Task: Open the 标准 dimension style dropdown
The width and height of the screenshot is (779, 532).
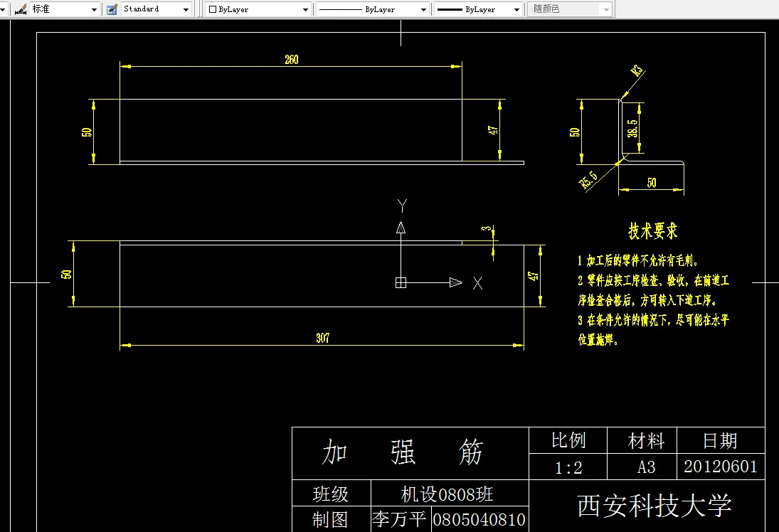Action: tap(94, 9)
